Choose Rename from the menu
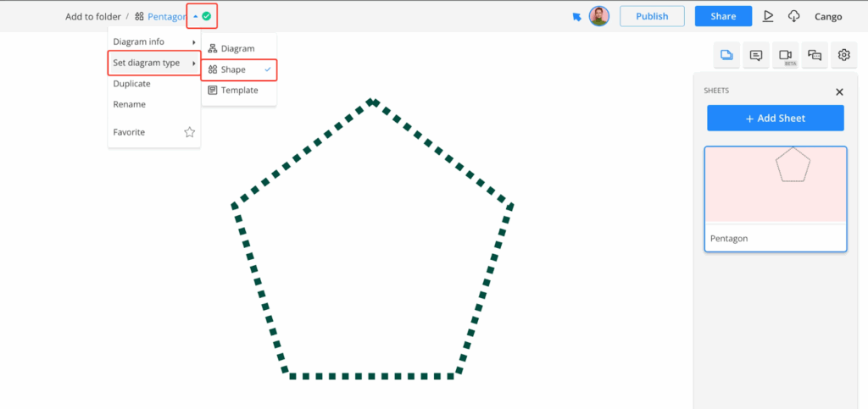The image size is (868, 409). pos(130,104)
